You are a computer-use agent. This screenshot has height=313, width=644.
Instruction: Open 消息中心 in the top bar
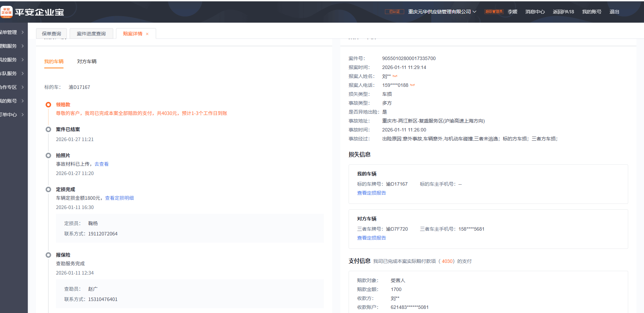(x=535, y=12)
